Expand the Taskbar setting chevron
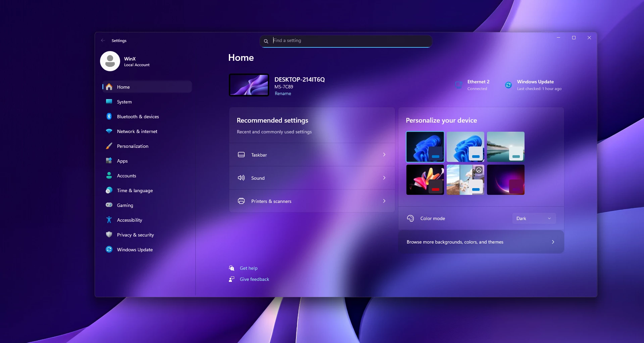The image size is (644, 343). click(384, 155)
